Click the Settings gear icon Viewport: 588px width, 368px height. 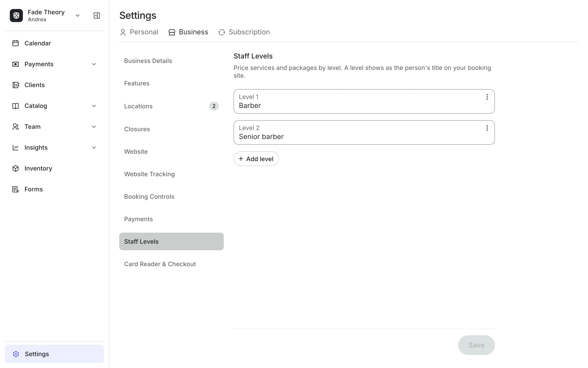16,354
